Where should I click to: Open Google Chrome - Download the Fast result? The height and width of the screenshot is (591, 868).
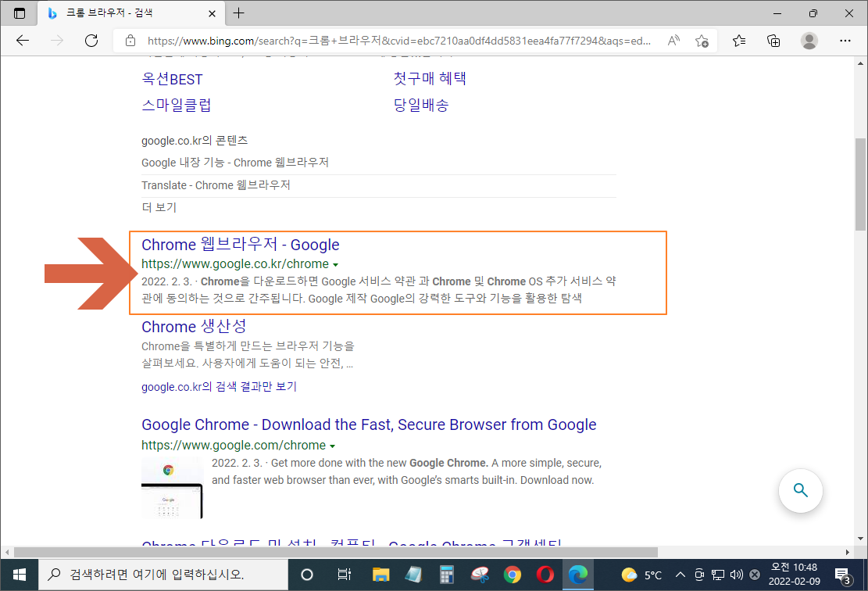[369, 424]
